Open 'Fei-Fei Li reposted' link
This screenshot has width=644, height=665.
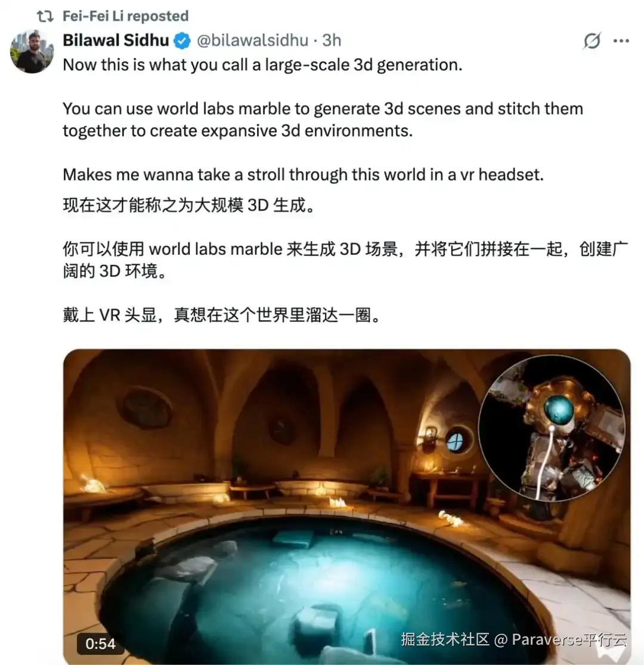(x=125, y=16)
